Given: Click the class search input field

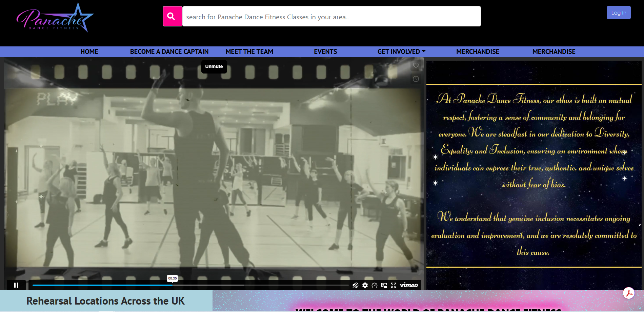Looking at the screenshot, I should coord(331,16).
